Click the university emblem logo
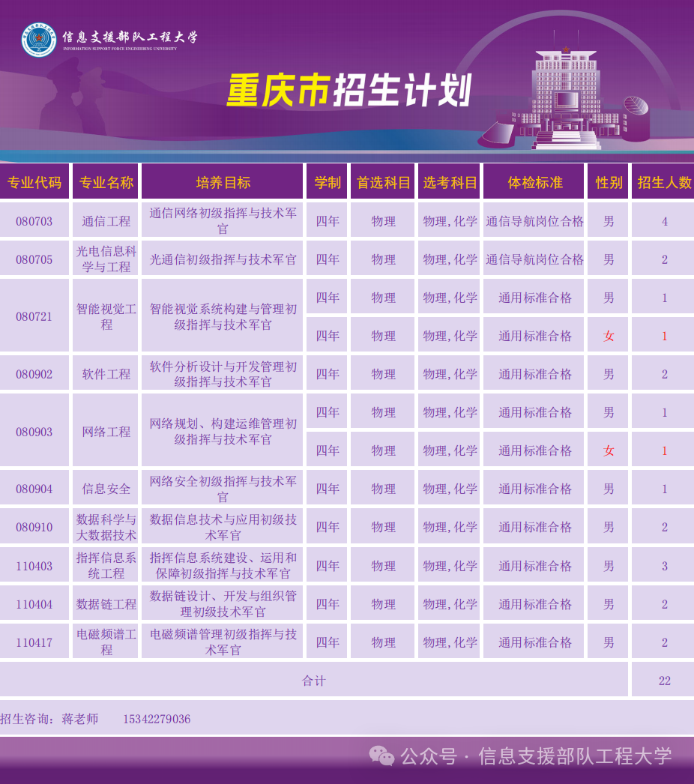Screen dimensions: 694x784 point(38,40)
